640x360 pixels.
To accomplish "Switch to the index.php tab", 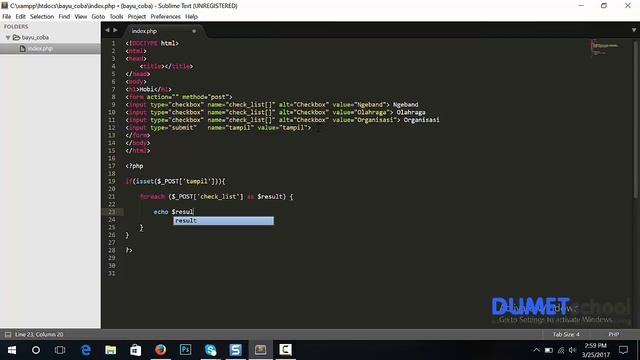I will tap(144, 31).
